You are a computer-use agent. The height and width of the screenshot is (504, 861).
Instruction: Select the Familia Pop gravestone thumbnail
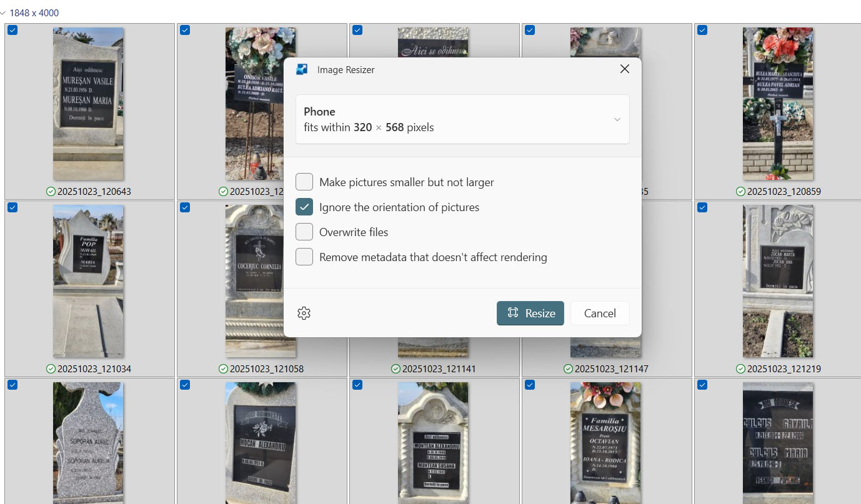tap(88, 281)
